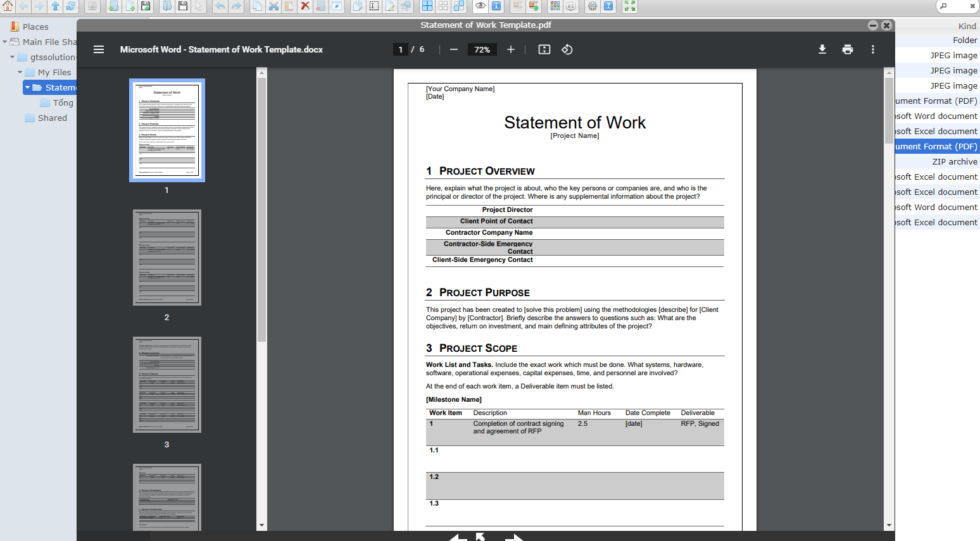Click the PDF document vertical scrollbar

click(x=889, y=111)
